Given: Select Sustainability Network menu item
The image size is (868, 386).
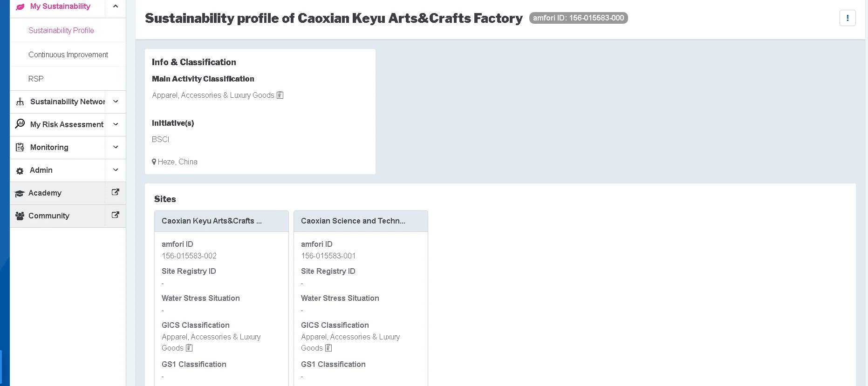Looking at the screenshot, I should (68, 102).
